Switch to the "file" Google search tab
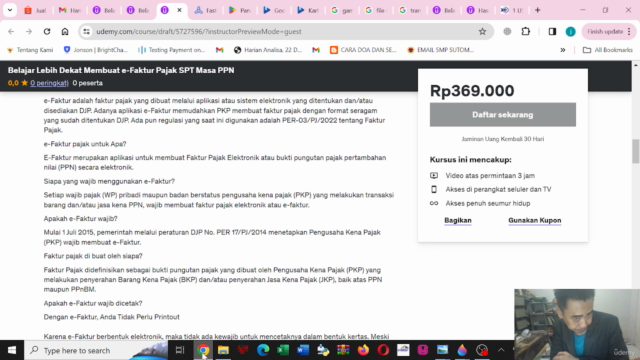This screenshot has height=360, width=640. [376, 10]
